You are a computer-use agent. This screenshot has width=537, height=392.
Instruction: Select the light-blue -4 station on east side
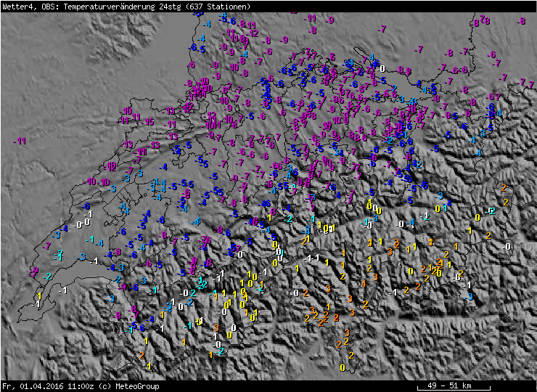(477, 153)
